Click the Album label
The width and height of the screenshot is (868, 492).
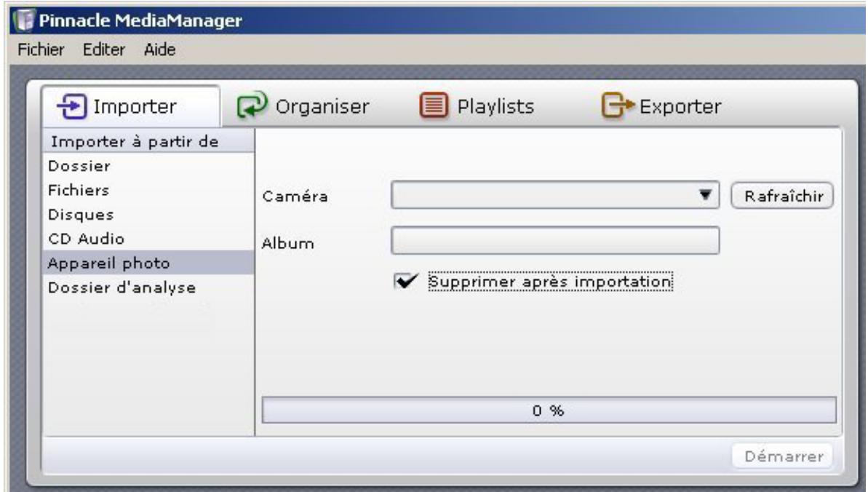pos(288,242)
